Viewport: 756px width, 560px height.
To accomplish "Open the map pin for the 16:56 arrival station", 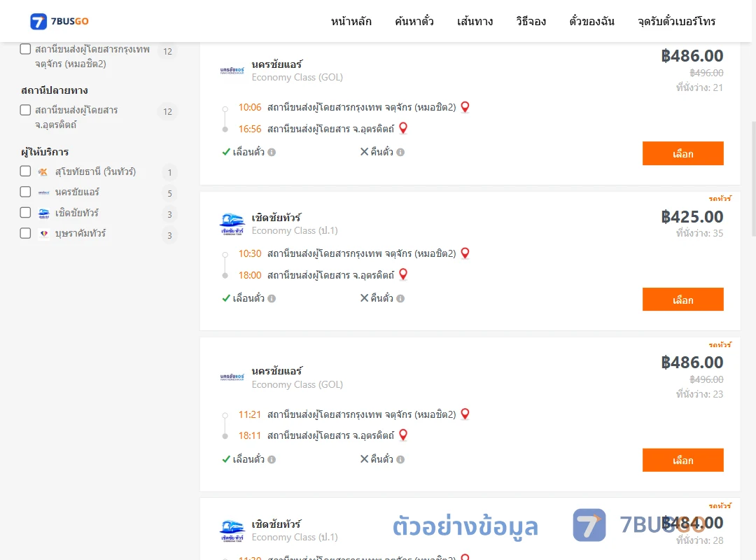I will click(x=403, y=128).
